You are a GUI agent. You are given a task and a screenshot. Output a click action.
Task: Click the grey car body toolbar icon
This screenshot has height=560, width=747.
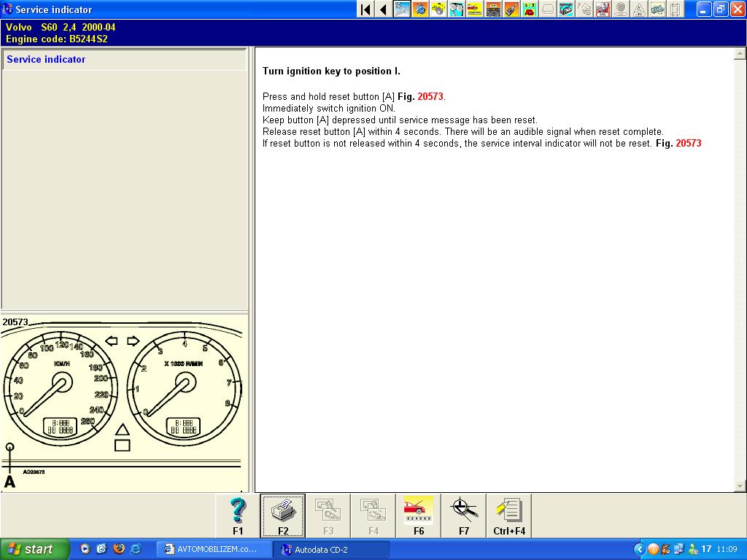(657, 9)
